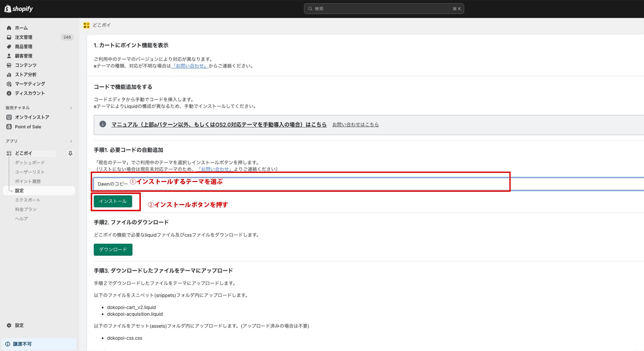
Task: Expand the 販売チャネル section chevron
Action: point(71,108)
